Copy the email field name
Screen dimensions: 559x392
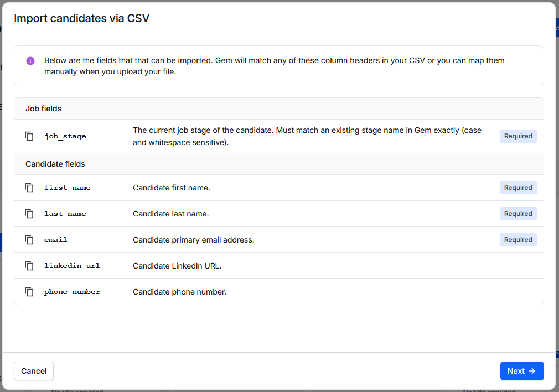click(29, 240)
